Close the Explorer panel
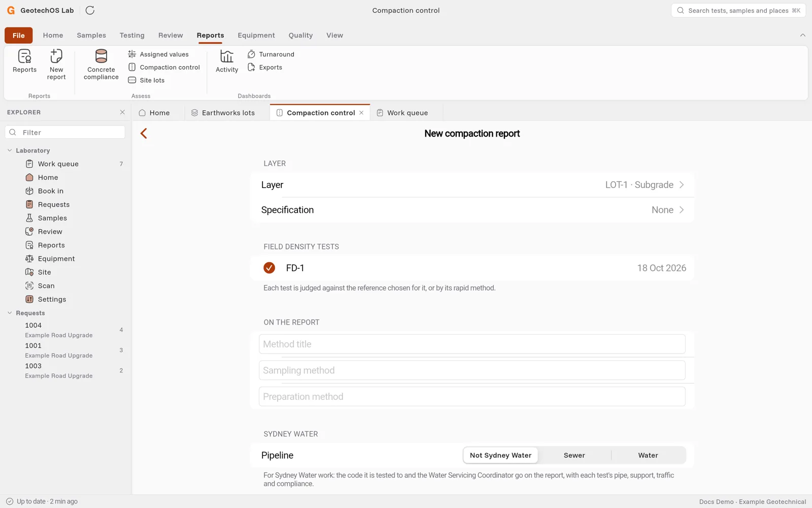812x508 pixels. click(122, 112)
